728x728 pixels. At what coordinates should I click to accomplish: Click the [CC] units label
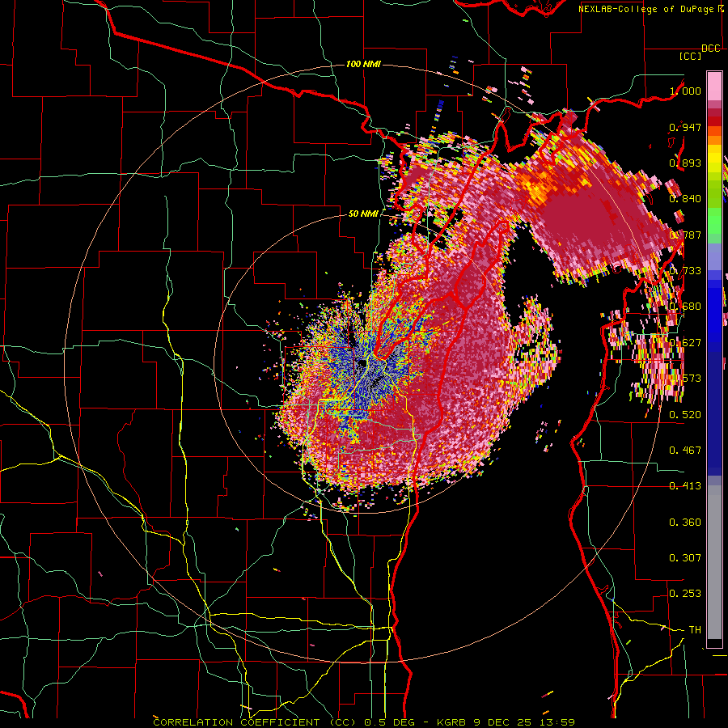pos(691,56)
